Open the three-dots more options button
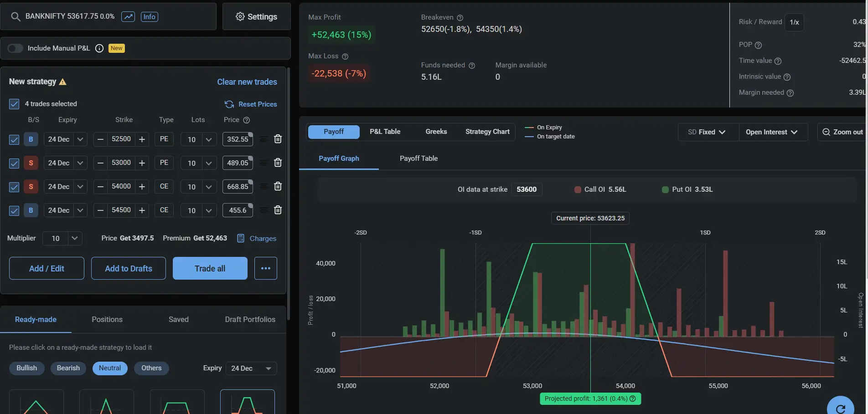This screenshot has height=414, width=868. [x=266, y=269]
